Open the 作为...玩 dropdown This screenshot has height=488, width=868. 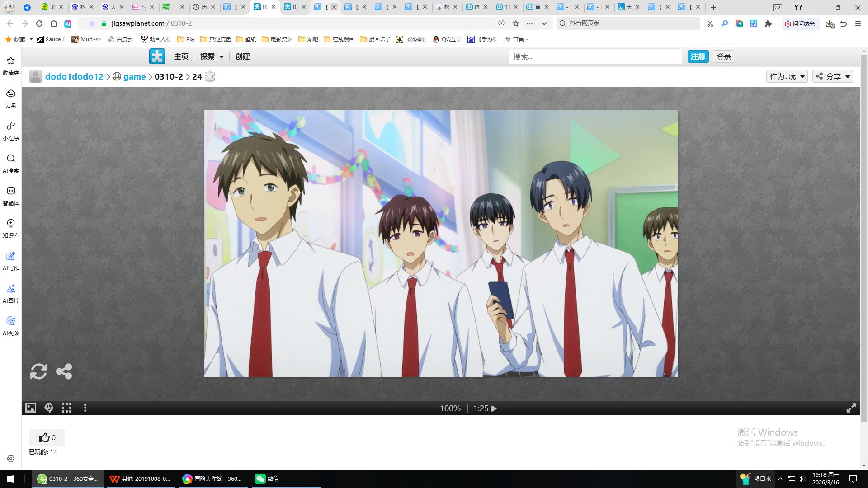(x=787, y=76)
